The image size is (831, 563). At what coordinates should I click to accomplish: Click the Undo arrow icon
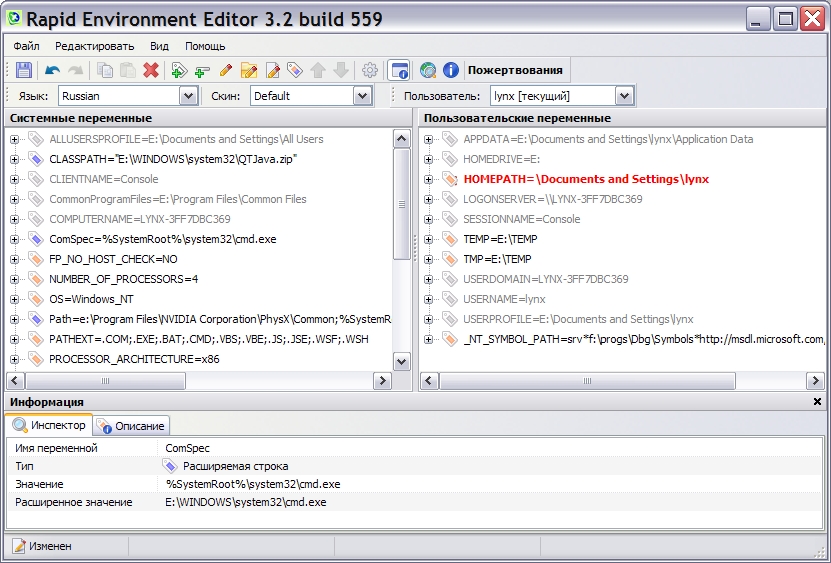coord(52,70)
